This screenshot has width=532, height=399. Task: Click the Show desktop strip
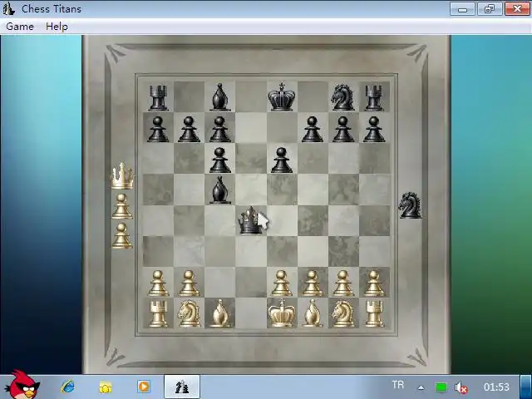526,387
